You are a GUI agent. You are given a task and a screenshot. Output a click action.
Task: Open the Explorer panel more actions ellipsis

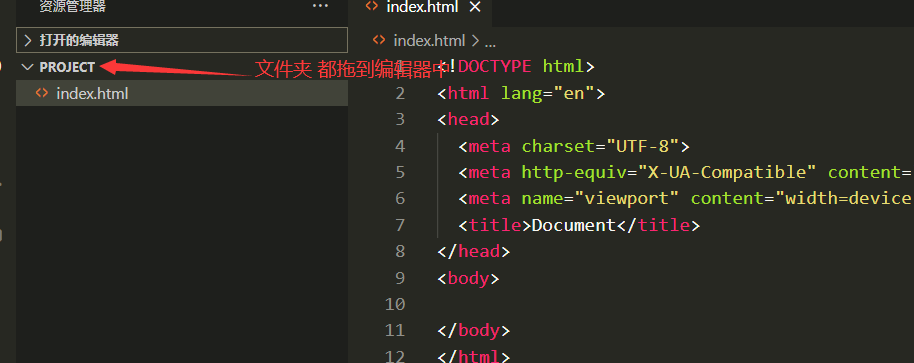(320, 6)
